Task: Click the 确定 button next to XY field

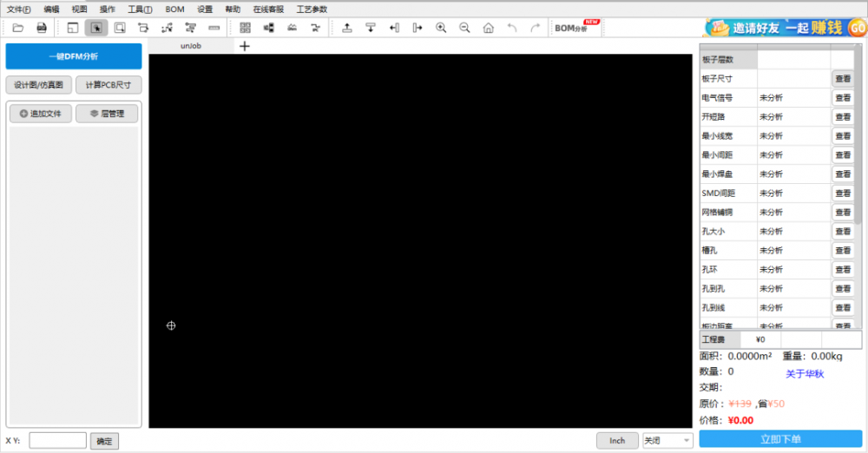Action: (x=104, y=442)
